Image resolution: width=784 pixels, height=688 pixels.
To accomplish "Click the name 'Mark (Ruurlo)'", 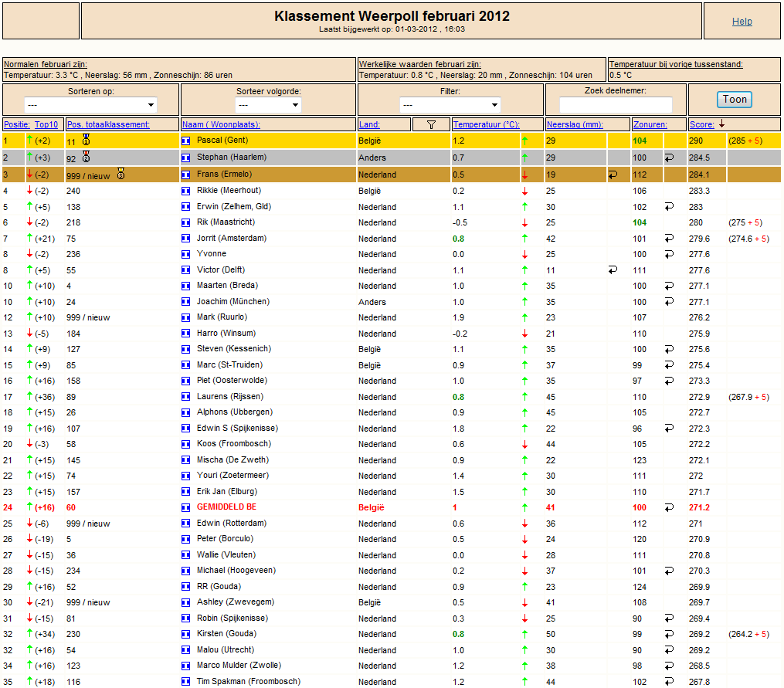I will pyautogui.click(x=222, y=317).
